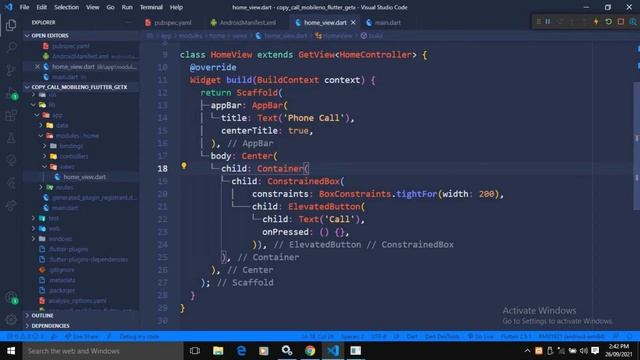The height and width of the screenshot is (360, 640).
Task: Open the Accounts icon in activity bar
Action: tap(11, 297)
